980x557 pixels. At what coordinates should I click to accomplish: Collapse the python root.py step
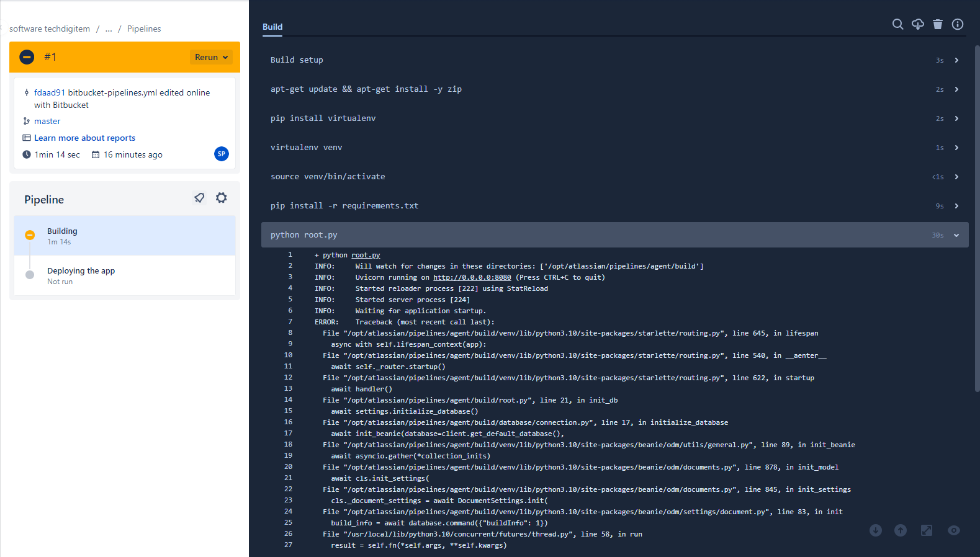pyautogui.click(x=615, y=235)
